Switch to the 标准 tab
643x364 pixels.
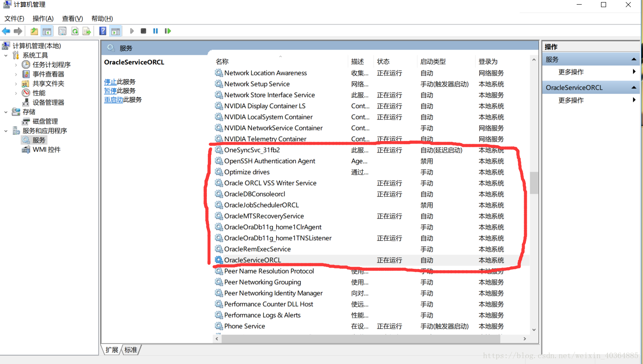(131, 350)
